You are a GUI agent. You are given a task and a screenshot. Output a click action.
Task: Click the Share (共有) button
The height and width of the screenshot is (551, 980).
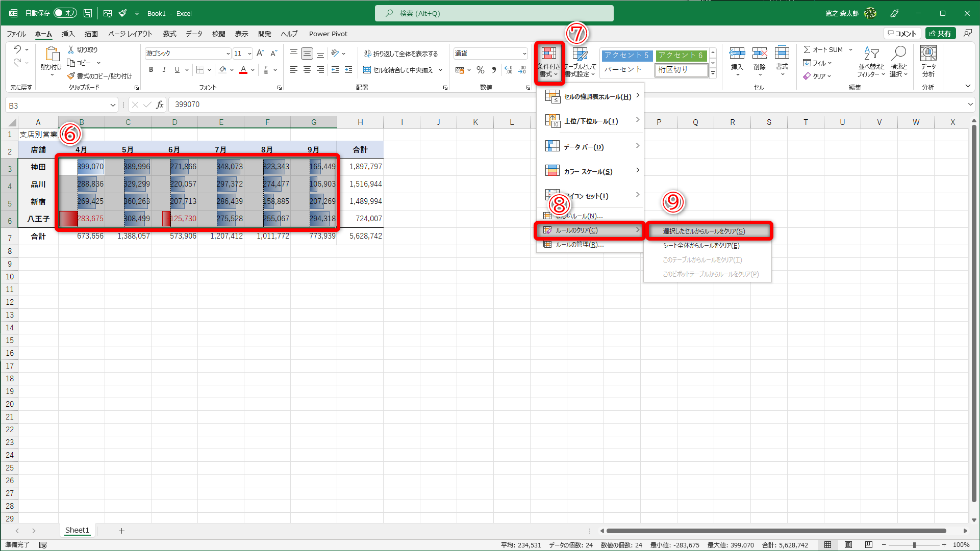[x=940, y=34]
